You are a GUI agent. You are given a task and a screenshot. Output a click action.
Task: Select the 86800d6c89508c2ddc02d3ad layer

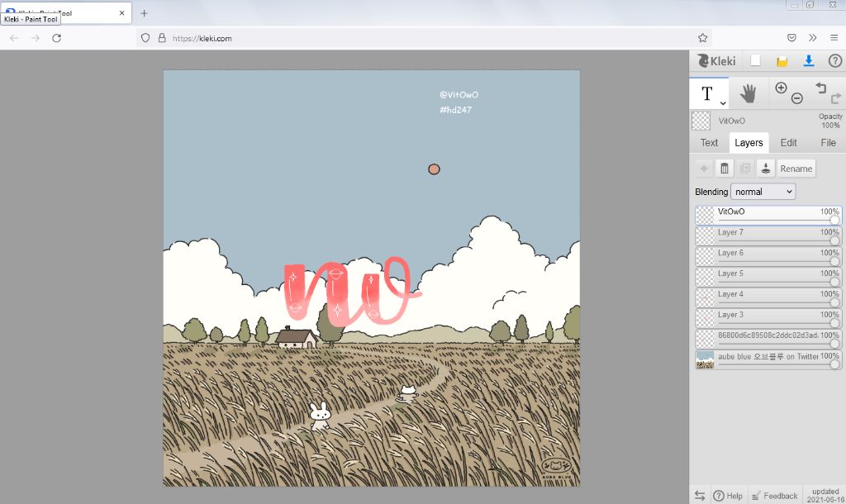[x=768, y=339]
